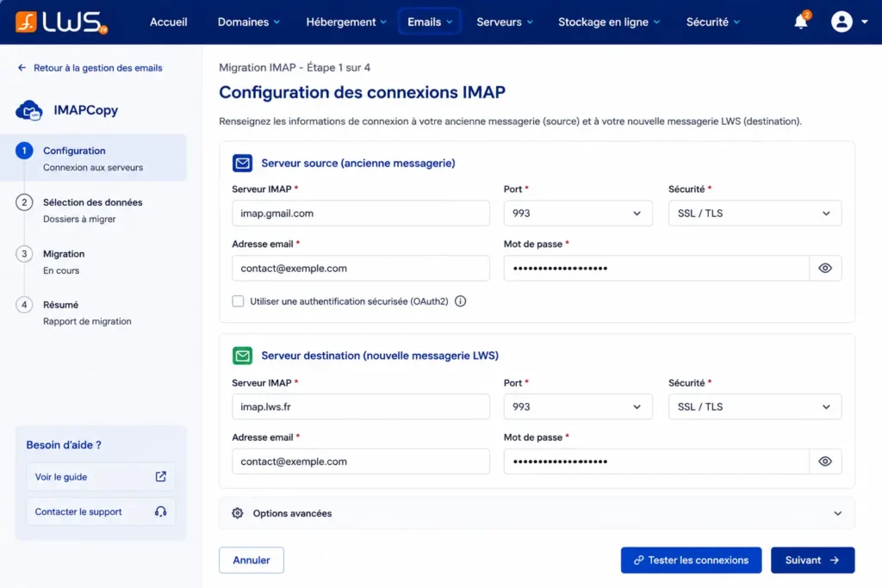Open destination server Sécurité dropdown
The image size is (882, 588).
755,406
